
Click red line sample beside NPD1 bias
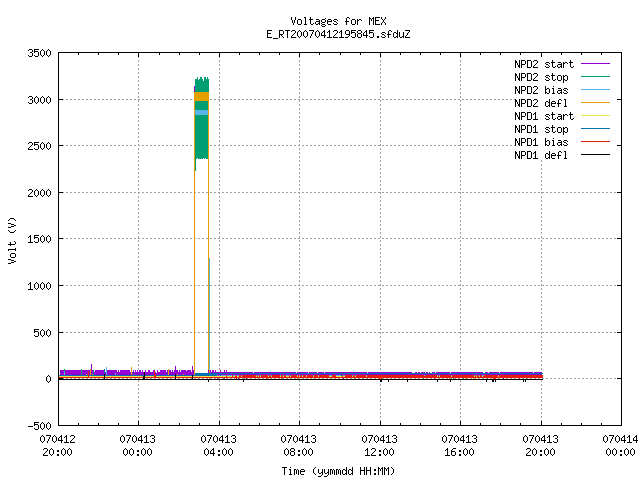click(596, 142)
